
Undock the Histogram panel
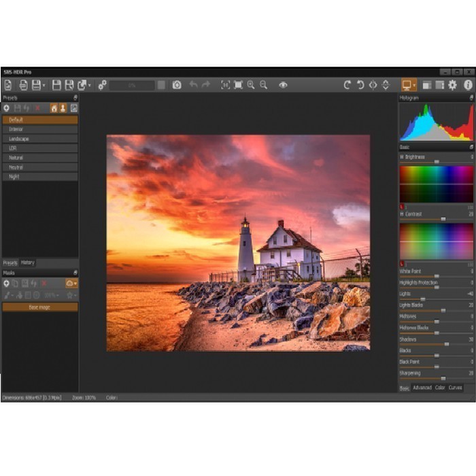point(471,98)
